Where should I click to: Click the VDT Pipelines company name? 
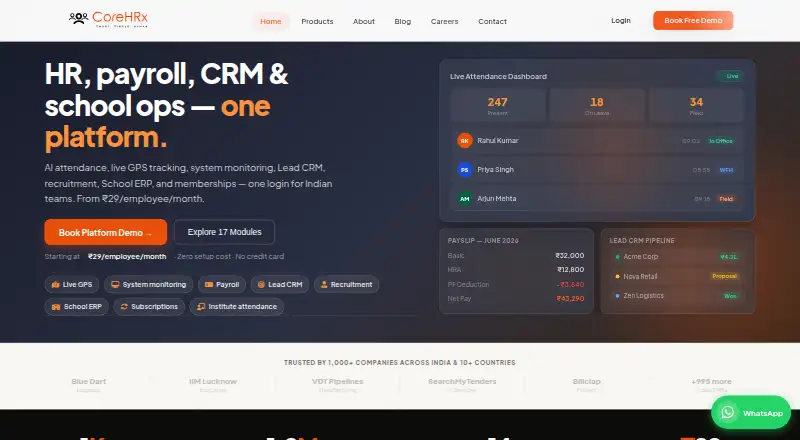[x=338, y=381]
